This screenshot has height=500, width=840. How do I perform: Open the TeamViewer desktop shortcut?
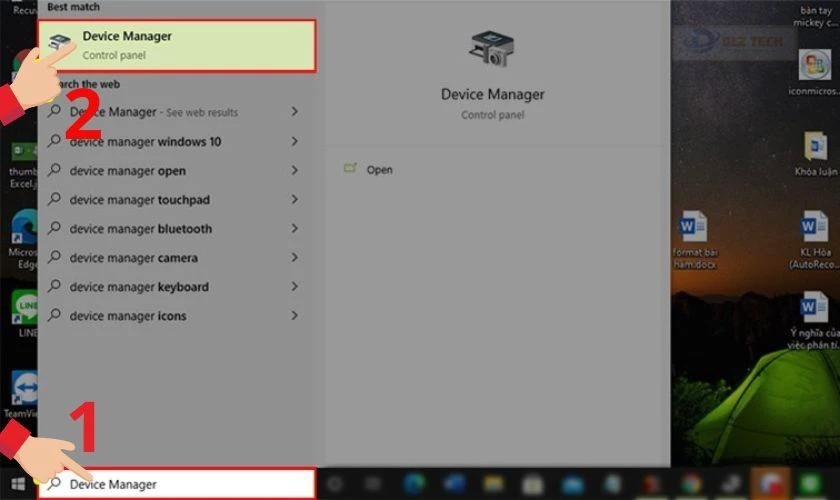point(21,394)
